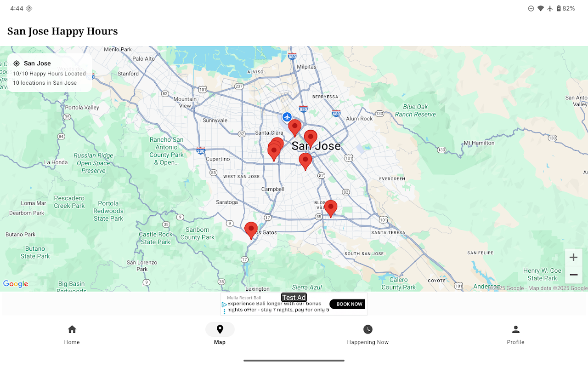The image size is (588, 368).
Task: Click the Test Ad label
Action: coord(294,298)
